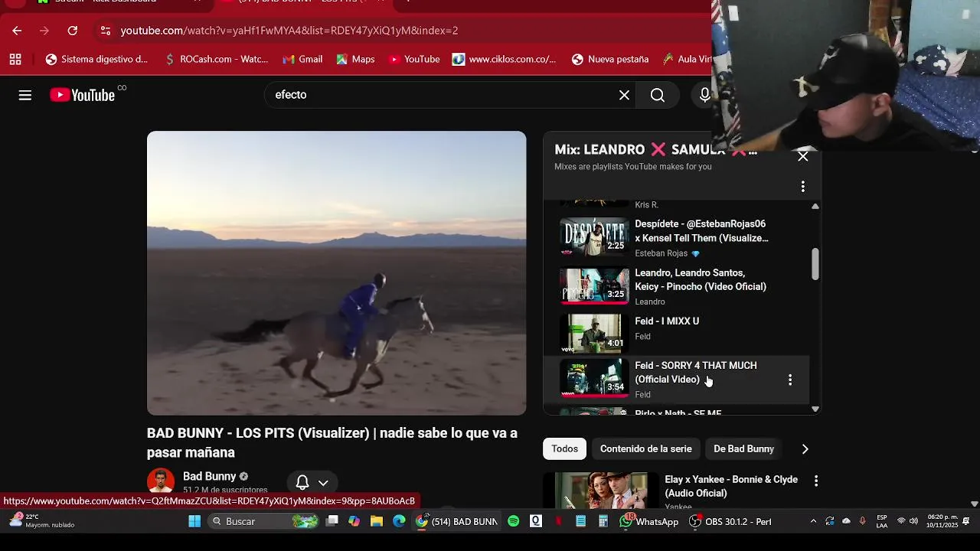Focus the browser address bar URL
Viewport: 980px width, 551px height.
(289, 31)
